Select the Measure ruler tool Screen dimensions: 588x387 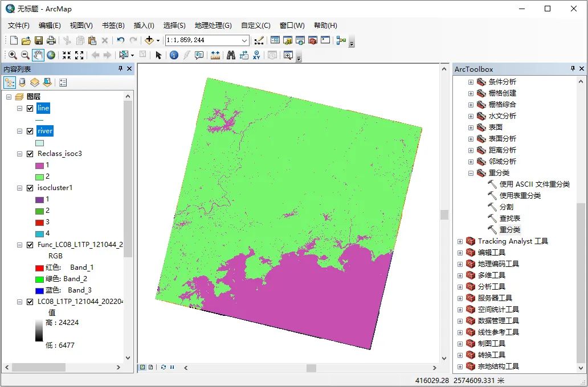215,55
